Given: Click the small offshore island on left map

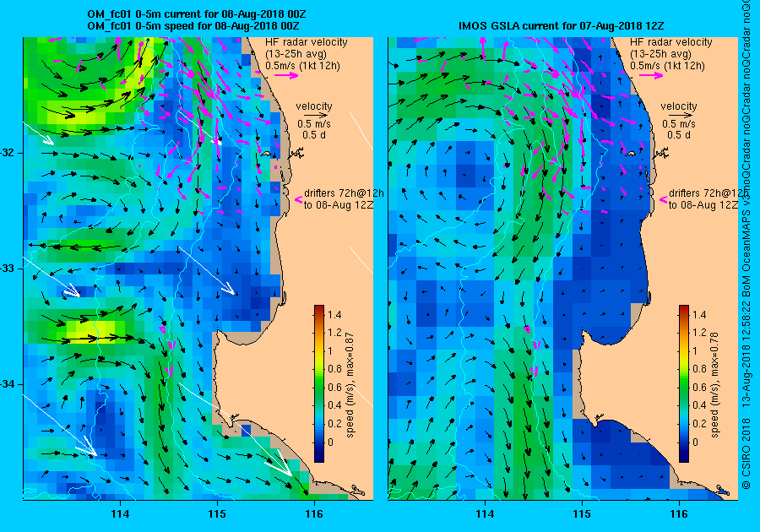Looking at the screenshot, I should pyautogui.click(x=266, y=153).
